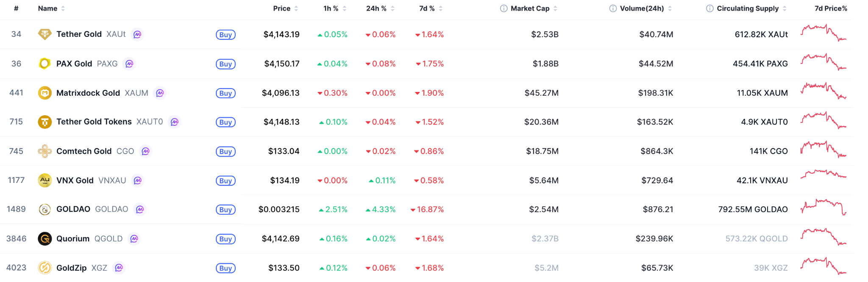Open the Tether Gold Tokens coin logo
Viewport: 868px width, 282px height.
tap(45, 122)
